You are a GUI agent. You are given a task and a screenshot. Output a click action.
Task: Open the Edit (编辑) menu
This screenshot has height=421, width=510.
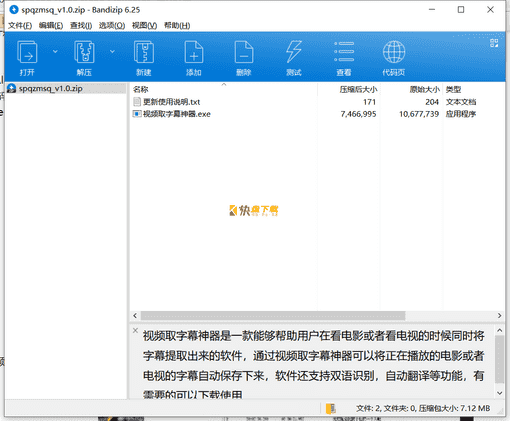click(51, 25)
